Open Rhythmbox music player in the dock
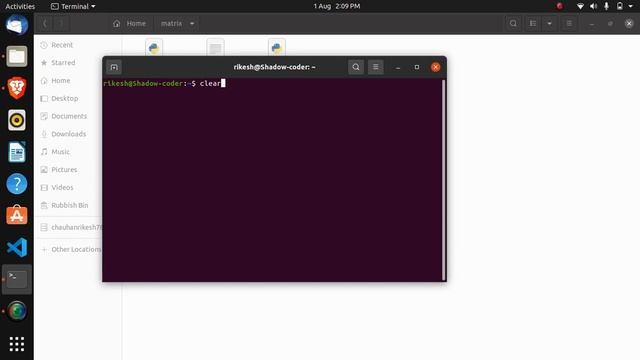 tap(17, 120)
